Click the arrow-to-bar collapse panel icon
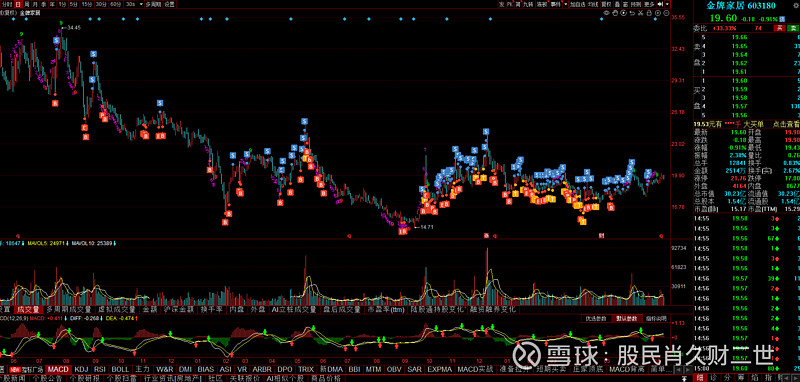The image size is (800, 382). (660, 4)
